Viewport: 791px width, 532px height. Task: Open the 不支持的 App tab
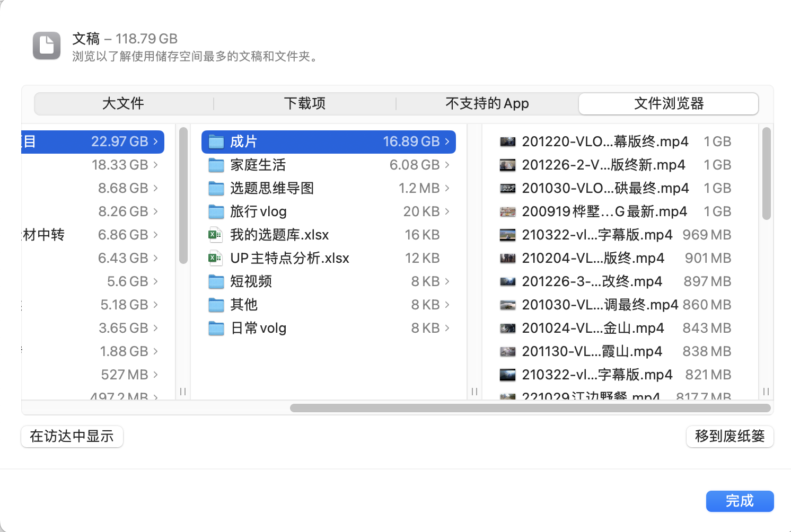[x=487, y=103]
